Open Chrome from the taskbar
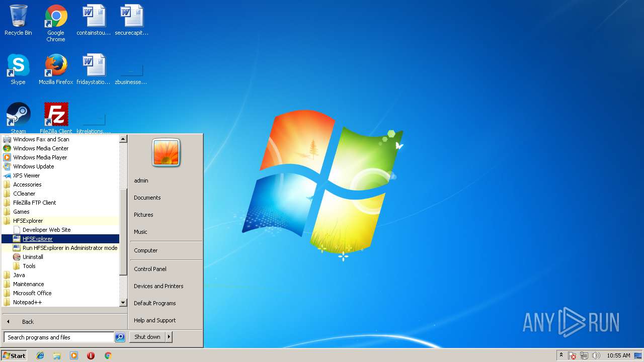 pos(108,355)
